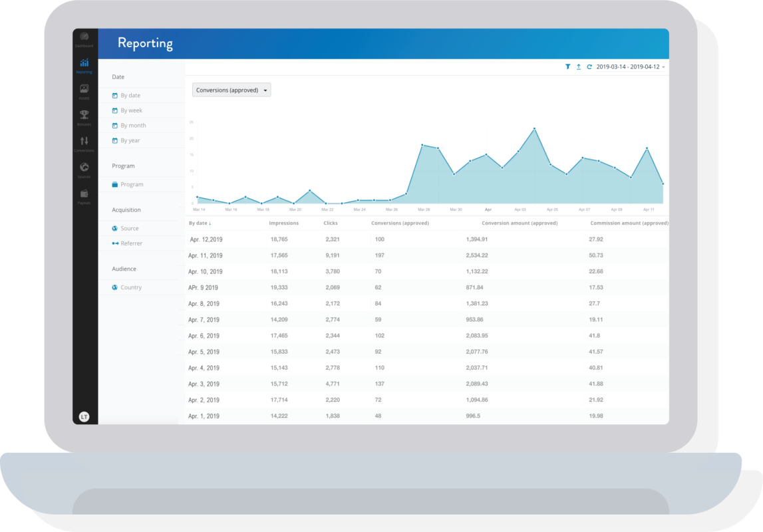Sort by the Impressions column header
The height and width of the screenshot is (532, 763).
pos(283,223)
